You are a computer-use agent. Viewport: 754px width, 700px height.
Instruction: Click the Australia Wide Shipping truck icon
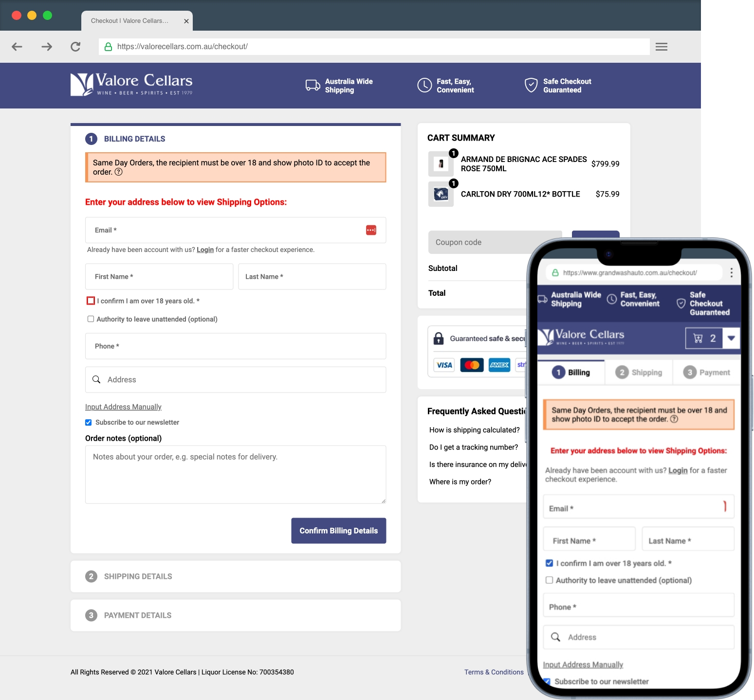point(313,85)
